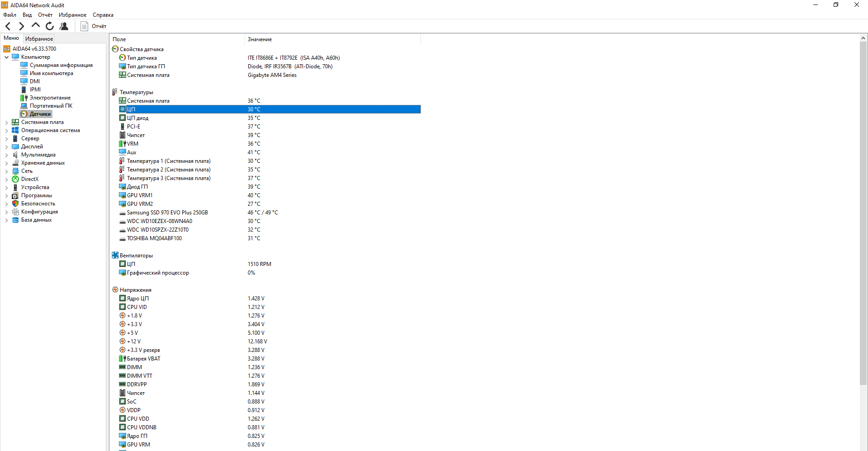Click the Устройства devices icon
The width and height of the screenshot is (868, 451).
coord(15,187)
